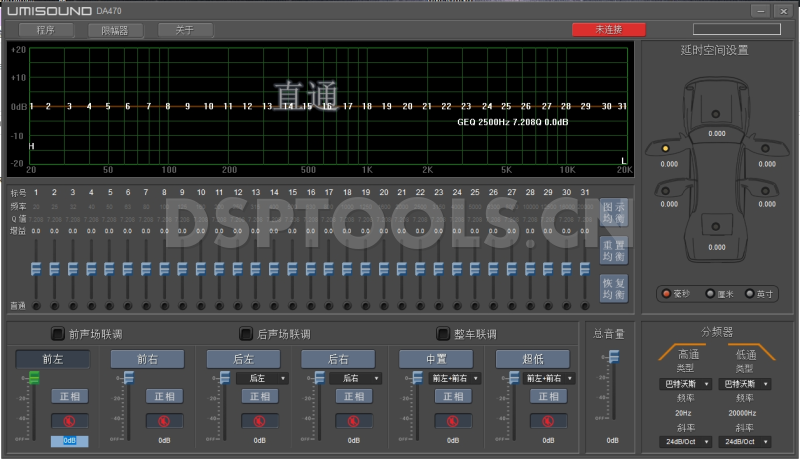Screen dimensions: 800x460
Task: Select front-left speaker on car diagram
Action: tap(665, 148)
